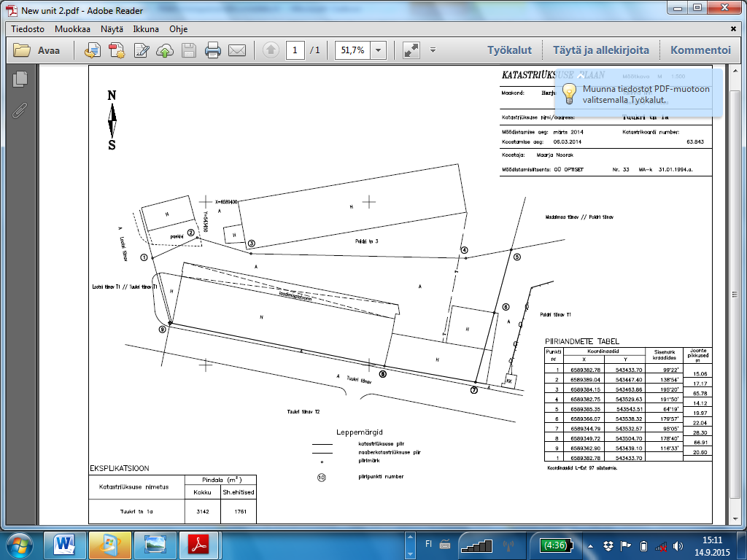Click the 3142 area value cell

pyautogui.click(x=203, y=511)
